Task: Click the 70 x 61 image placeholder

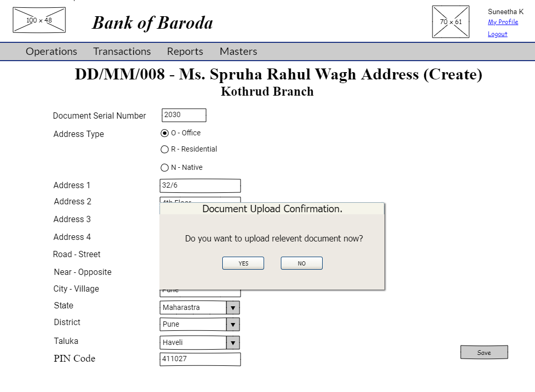Action: tap(450, 21)
